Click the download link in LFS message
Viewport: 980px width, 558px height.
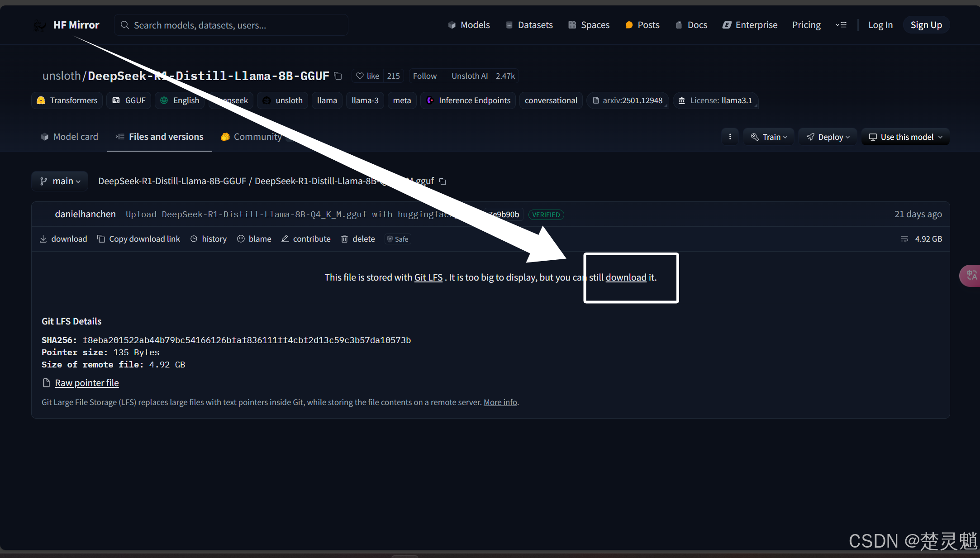(x=626, y=277)
